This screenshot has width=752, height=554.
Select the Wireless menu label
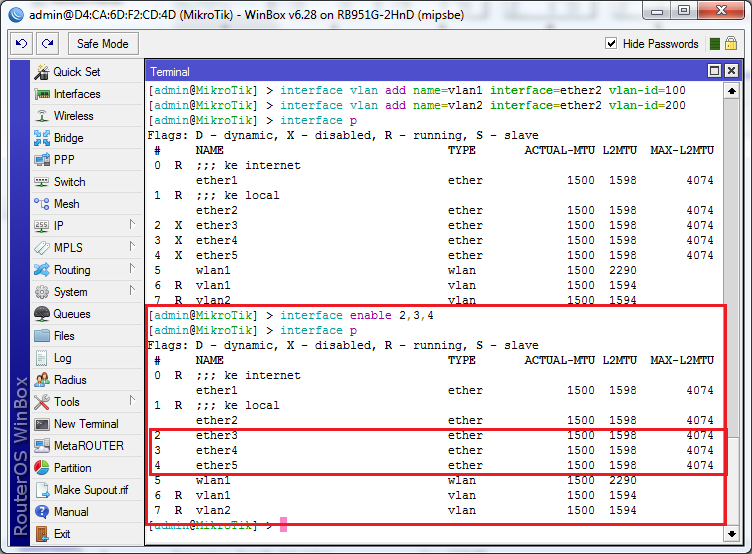(74, 116)
